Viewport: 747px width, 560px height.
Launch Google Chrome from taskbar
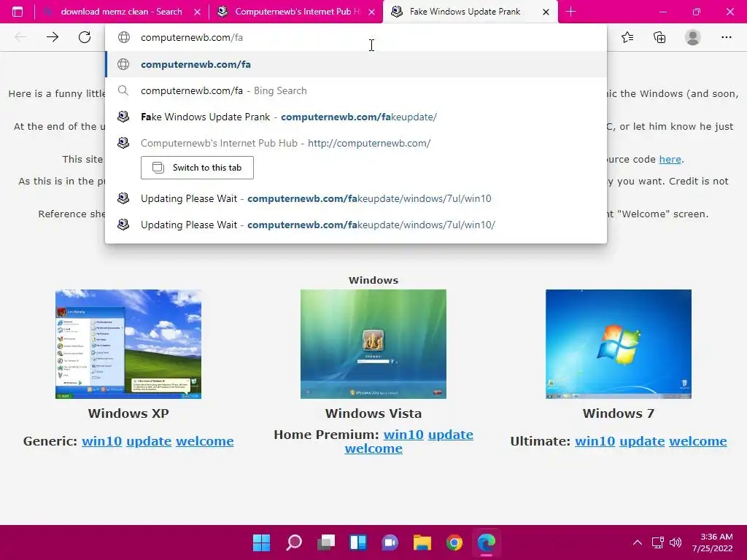pyautogui.click(x=454, y=542)
